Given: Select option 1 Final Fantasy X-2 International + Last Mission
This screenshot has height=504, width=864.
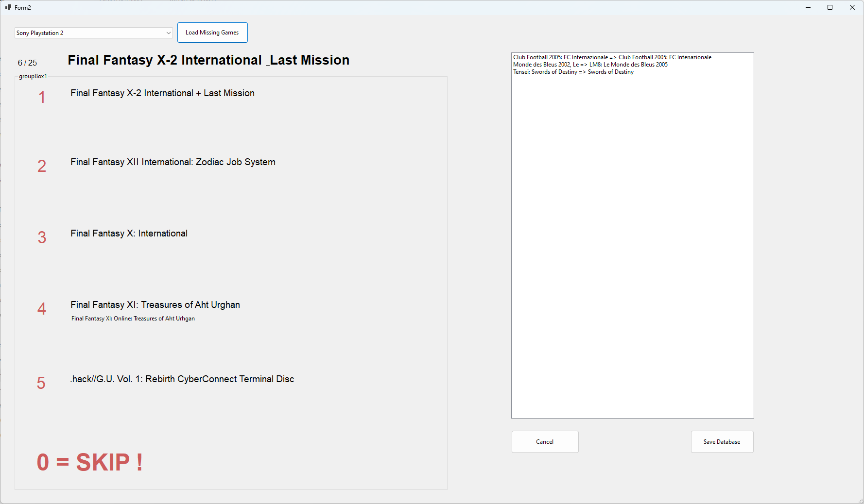Looking at the screenshot, I should [x=162, y=93].
